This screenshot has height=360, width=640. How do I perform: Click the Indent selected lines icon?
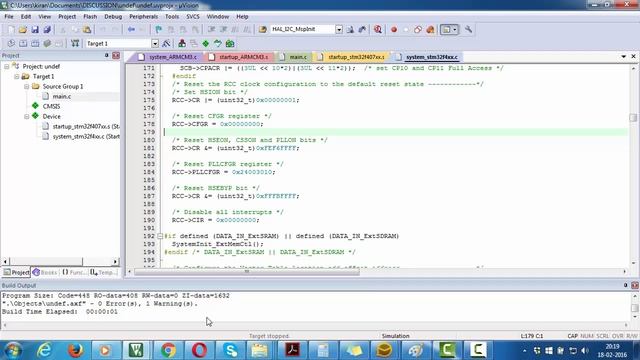click(x=211, y=29)
